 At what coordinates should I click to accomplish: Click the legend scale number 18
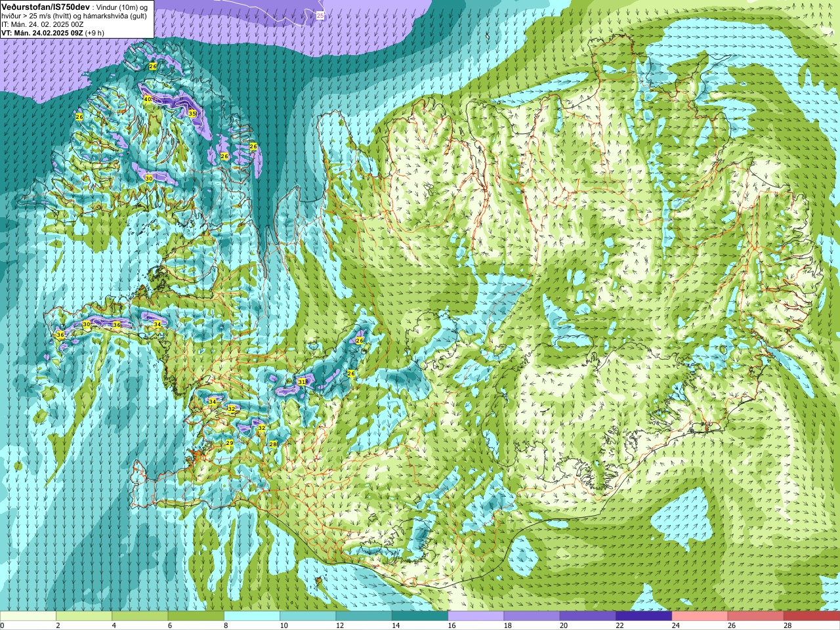508,625
